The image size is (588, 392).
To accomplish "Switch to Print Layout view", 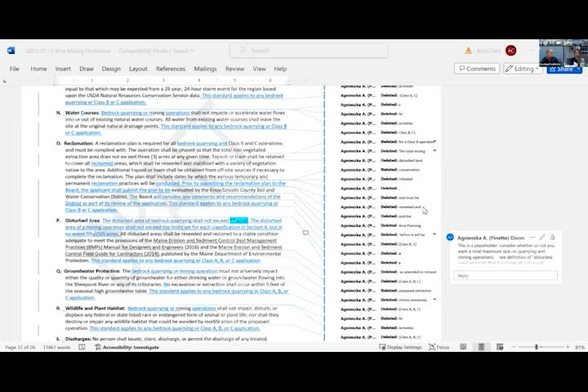I will tap(481, 347).
